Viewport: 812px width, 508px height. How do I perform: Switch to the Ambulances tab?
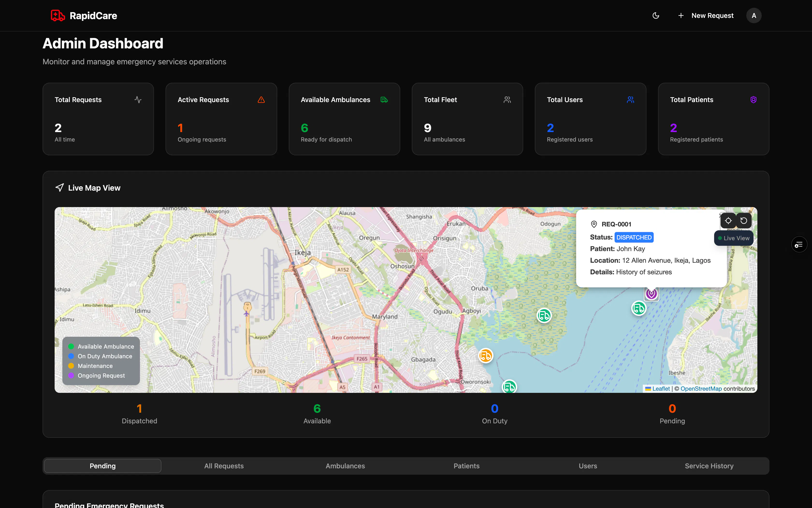[345, 466]
